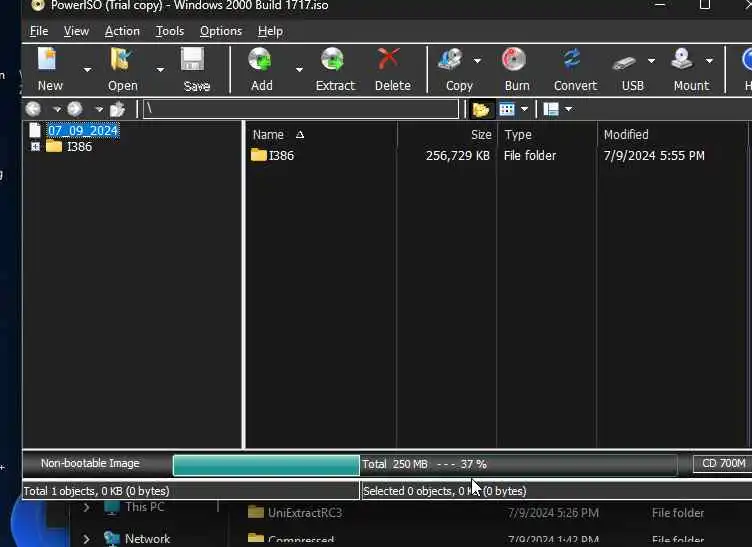752x547 pixels.
Task: Click Total 1 objects status text
Action: pos(96,491)
